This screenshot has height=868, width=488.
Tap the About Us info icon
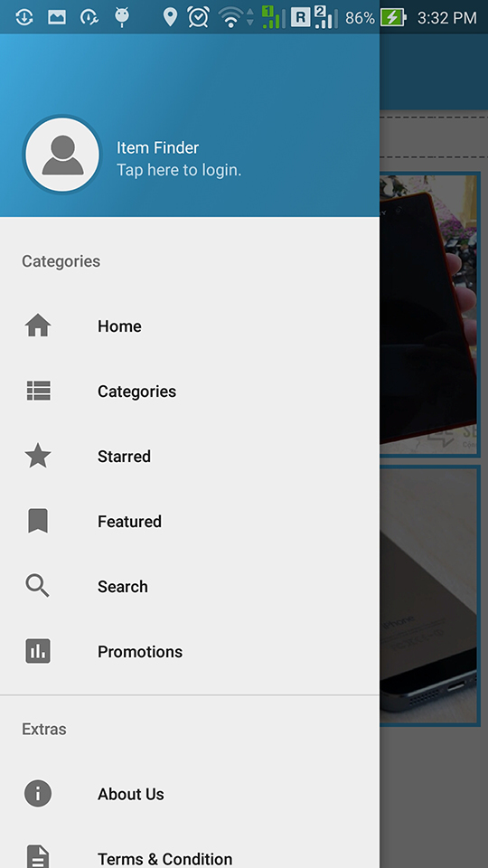(38, 793)
